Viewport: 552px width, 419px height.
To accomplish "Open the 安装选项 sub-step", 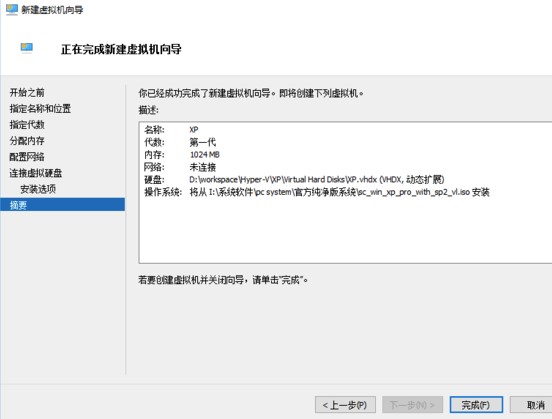I will tap(38, 189).
